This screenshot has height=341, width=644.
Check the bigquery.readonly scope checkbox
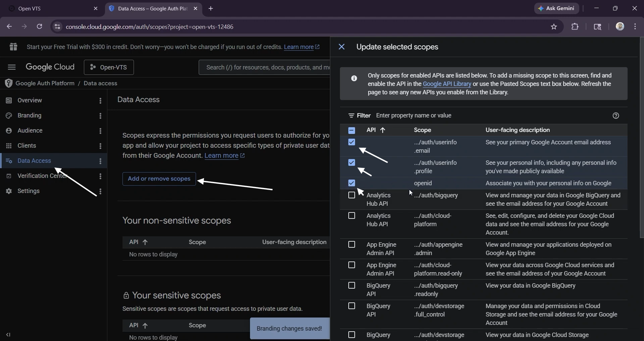tap(352, 286)
